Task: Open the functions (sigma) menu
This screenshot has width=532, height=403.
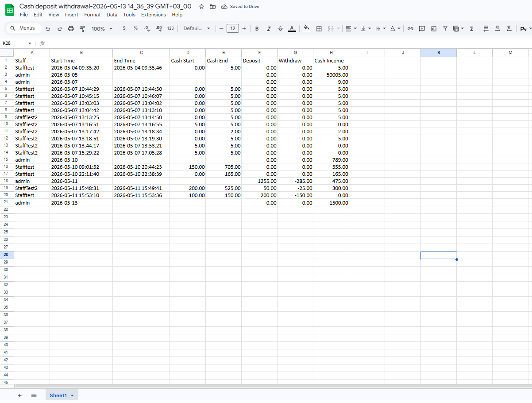Action: 471,28
